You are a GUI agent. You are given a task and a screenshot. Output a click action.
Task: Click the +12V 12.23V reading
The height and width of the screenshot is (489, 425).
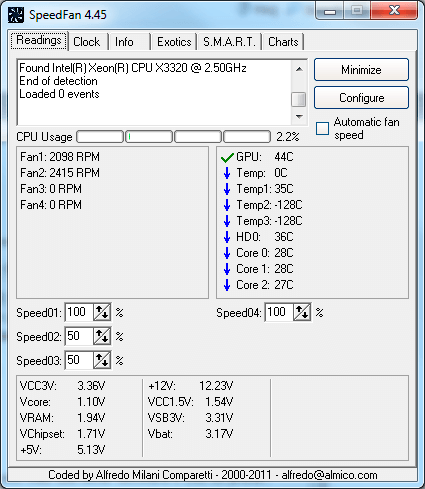point(191,386)
